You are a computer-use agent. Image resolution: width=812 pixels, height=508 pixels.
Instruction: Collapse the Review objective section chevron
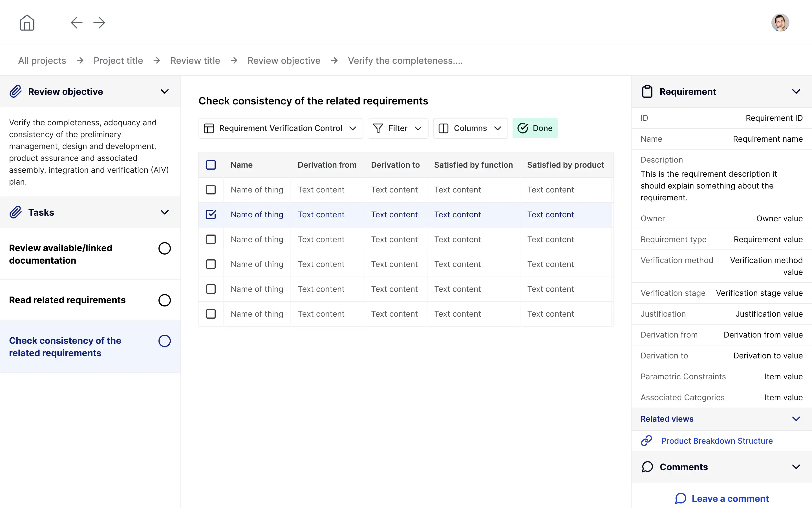(x=164, y=91)
